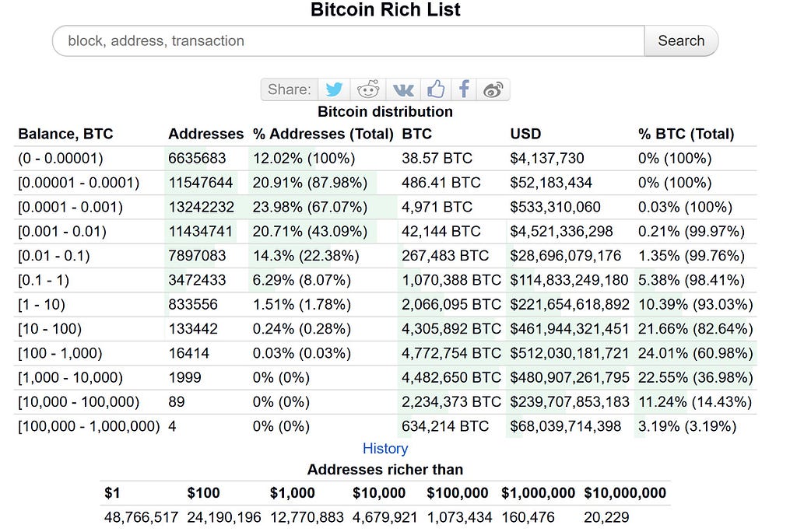Select the [0.0001 - 0.001) balance range
Image resolution: width=797 pixels, height=532 pixels.
(71, 208)
